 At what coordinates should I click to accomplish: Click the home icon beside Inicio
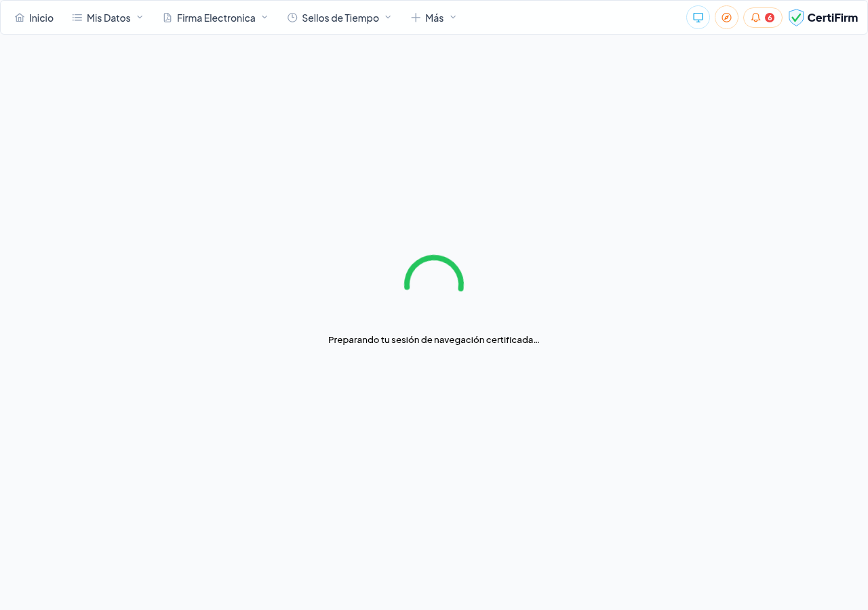19,17
